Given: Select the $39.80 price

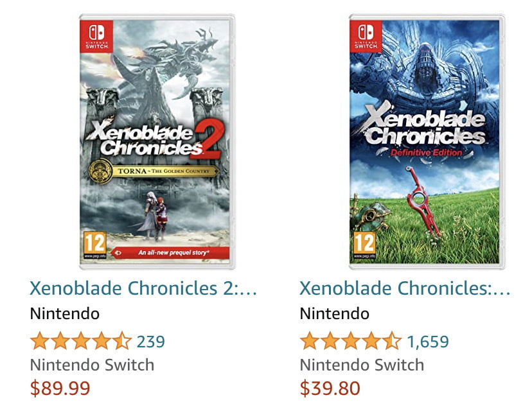Looking at the screenshot, I should [x=330, y=388].
